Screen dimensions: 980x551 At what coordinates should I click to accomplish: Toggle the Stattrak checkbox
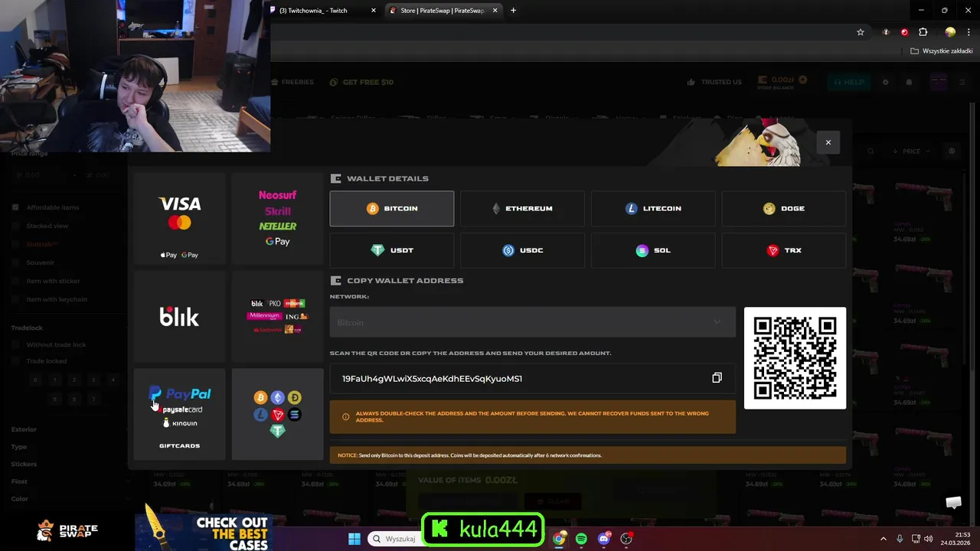15,244
